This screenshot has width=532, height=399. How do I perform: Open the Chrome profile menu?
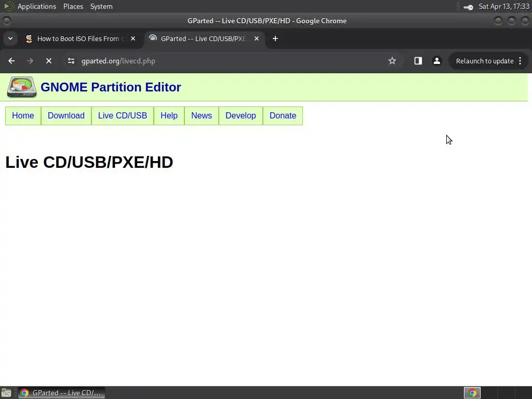436,61
